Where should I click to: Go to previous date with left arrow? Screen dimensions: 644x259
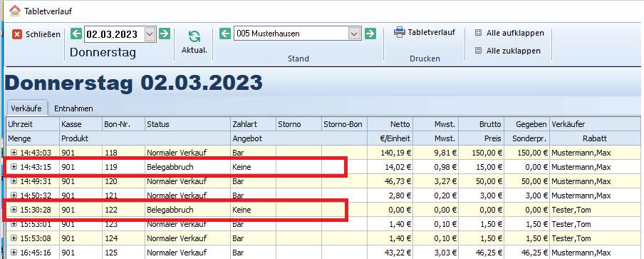coord(76,34)
